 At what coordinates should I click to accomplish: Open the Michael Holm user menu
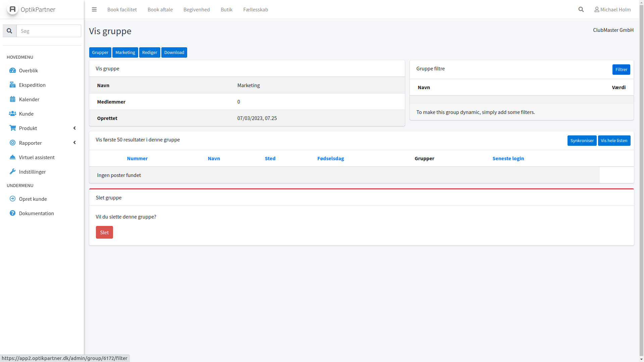click(x=612, y=9)
